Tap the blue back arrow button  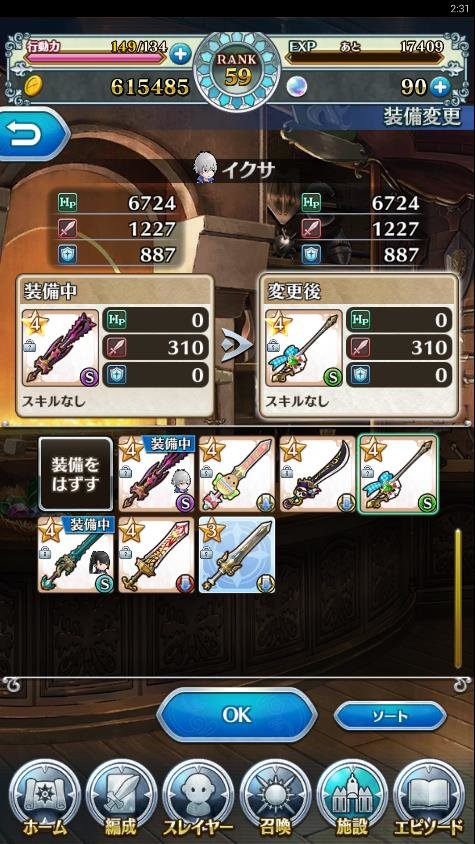point(32,134)
